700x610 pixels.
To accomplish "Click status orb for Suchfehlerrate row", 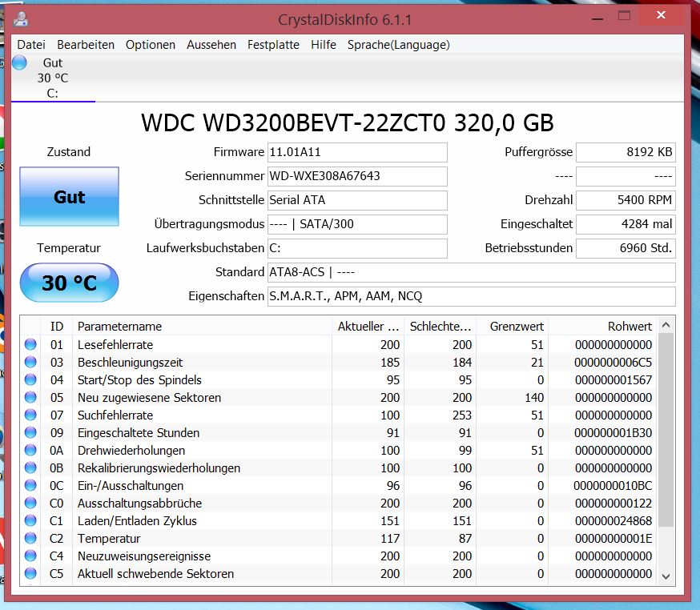I will point(30,415).
